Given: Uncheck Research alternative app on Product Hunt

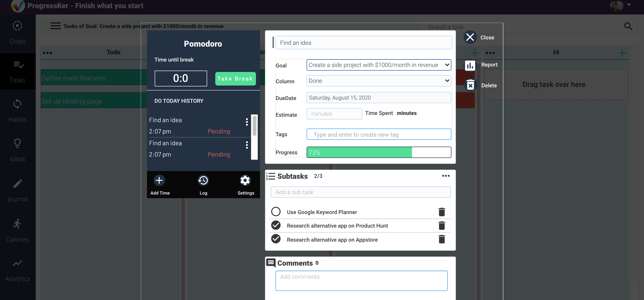Looking at the screenshot, I should [276, 225].
